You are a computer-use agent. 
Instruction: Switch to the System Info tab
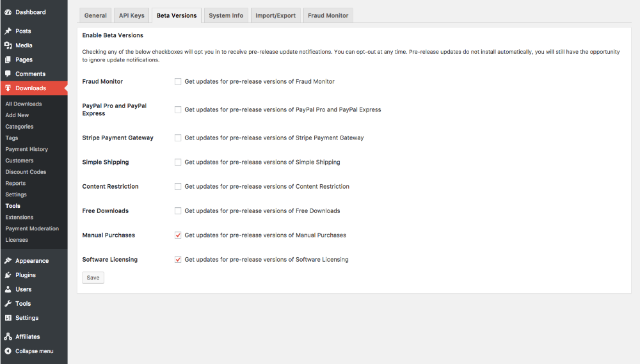(226, 15)
